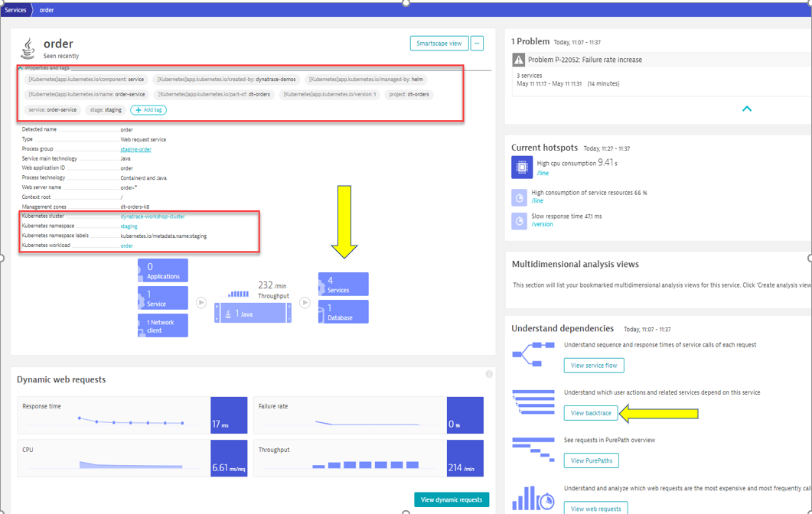The height and width of the screenshot is (514, 812).
Task: Click the 1 Database tile
Action: (x=344, y=312)
